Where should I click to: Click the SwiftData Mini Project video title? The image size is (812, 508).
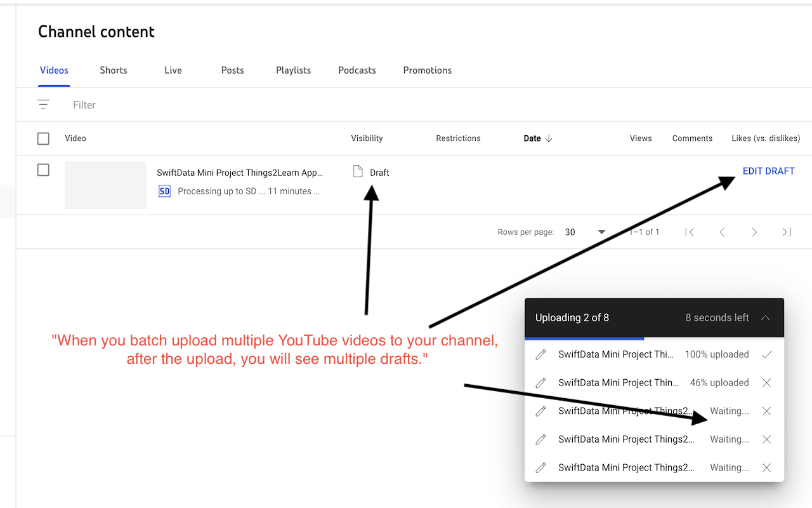pyautogui.click(x=240, y=173)
